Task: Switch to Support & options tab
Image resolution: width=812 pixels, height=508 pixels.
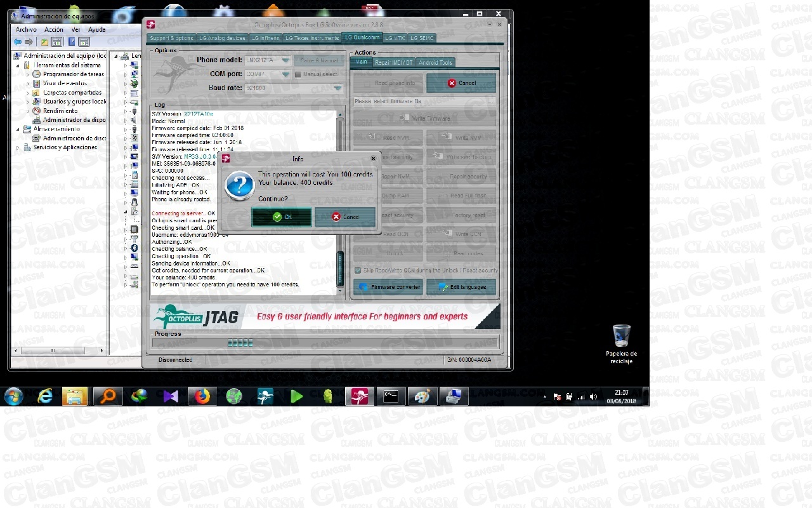Action: [x=171, y=38]
